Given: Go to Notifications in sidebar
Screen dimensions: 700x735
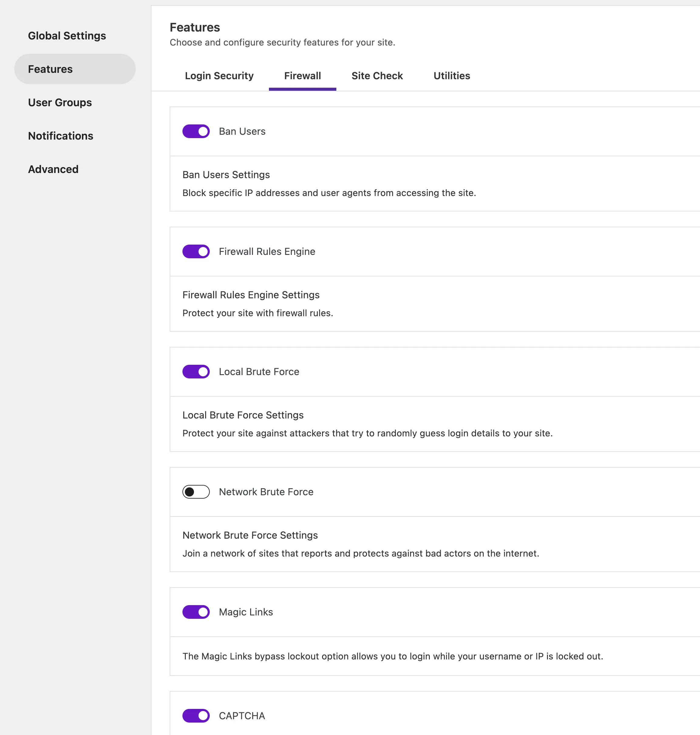Looking at the screenshot, I should (x=61, y=136).
